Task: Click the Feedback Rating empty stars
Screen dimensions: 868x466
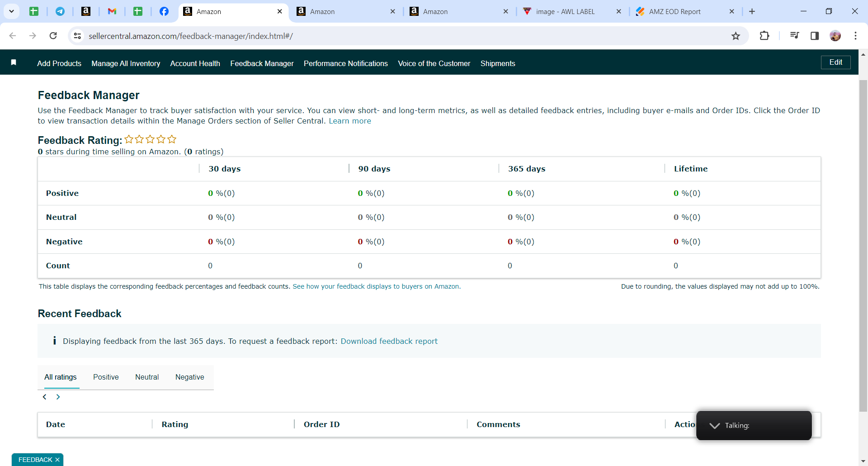Action: pyautogui.click(x=151, y=139)
